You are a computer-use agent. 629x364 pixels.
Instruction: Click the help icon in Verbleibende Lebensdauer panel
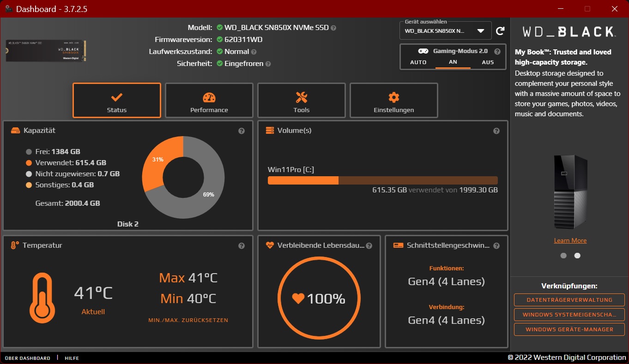pyautogui.click(x=369, y=246)
